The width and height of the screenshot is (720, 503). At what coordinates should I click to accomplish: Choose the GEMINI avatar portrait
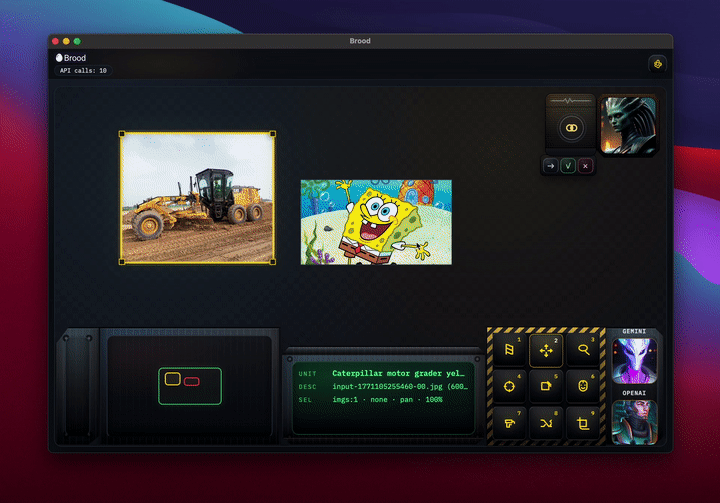[635, 361]
